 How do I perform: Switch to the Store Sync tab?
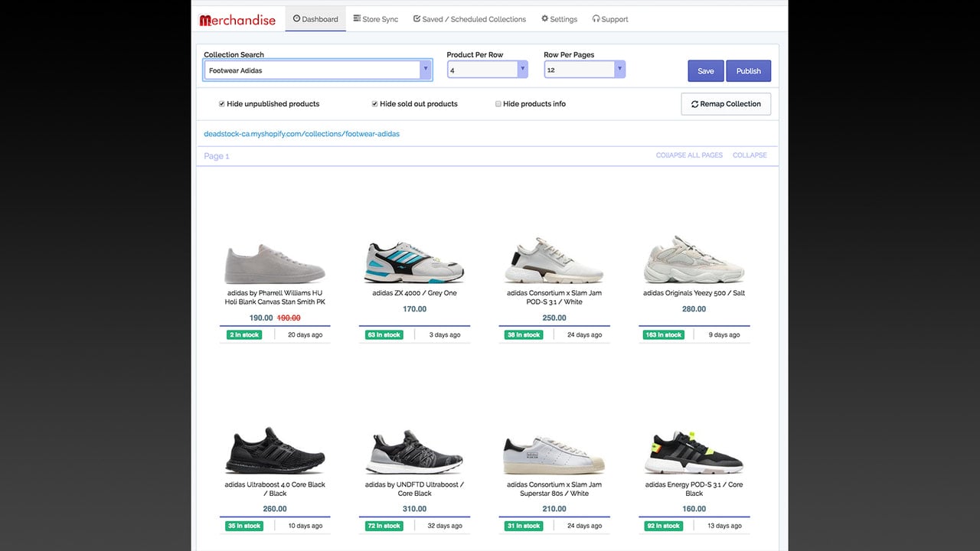click(376, 19)
